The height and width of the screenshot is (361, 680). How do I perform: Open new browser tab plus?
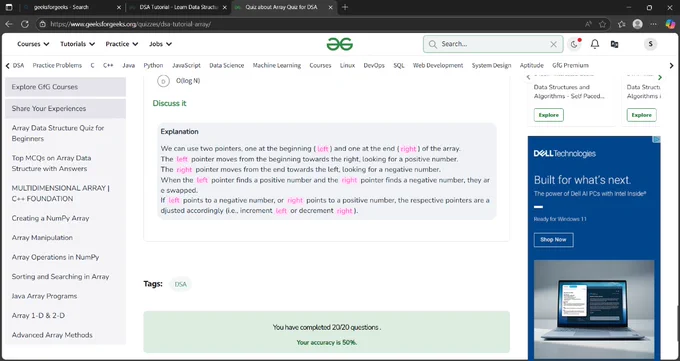345,7
